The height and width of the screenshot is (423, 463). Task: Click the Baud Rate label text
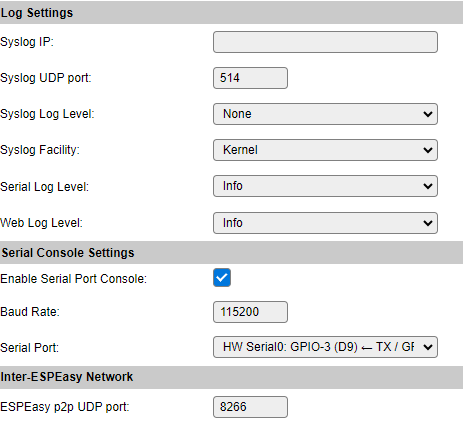click(30, 312)
